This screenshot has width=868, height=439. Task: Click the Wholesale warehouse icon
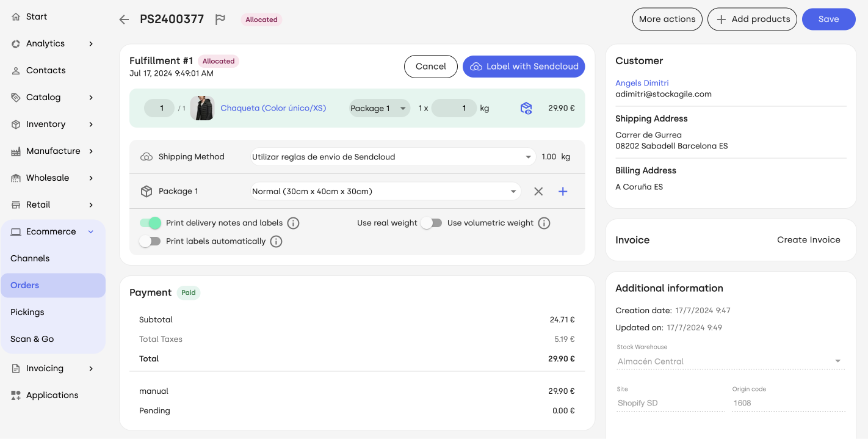click(x=16, y=178)
